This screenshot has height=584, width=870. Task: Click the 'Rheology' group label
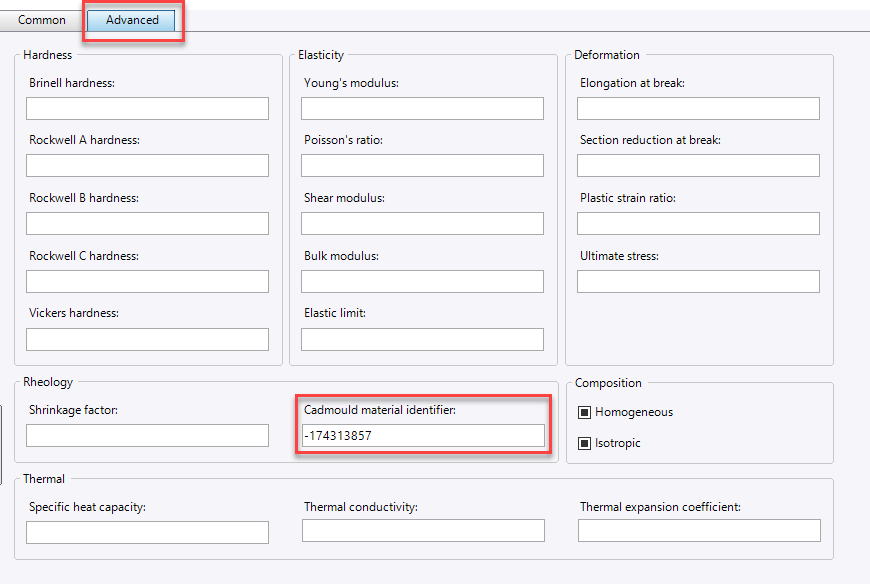point(48,382)
